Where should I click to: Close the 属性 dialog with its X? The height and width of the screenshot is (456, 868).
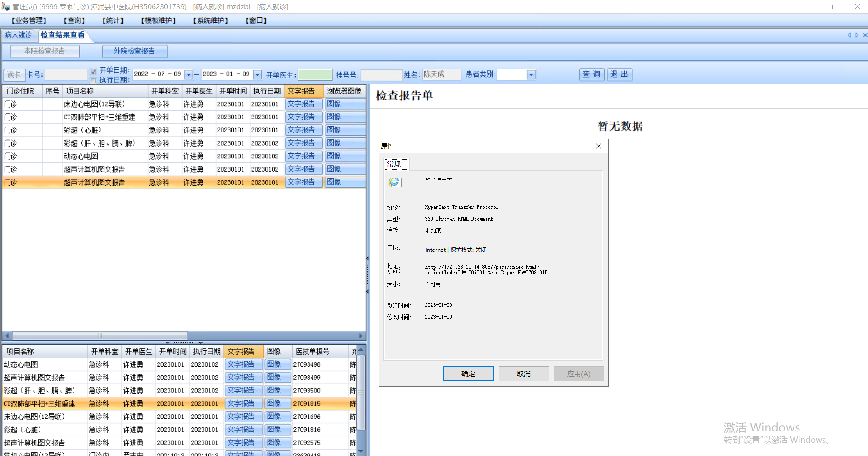[599, 146]
